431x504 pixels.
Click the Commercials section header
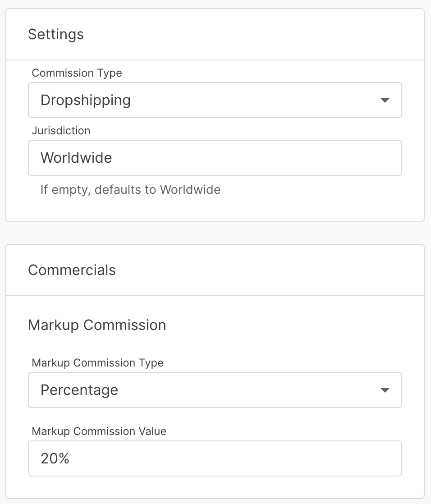[72, 270]
